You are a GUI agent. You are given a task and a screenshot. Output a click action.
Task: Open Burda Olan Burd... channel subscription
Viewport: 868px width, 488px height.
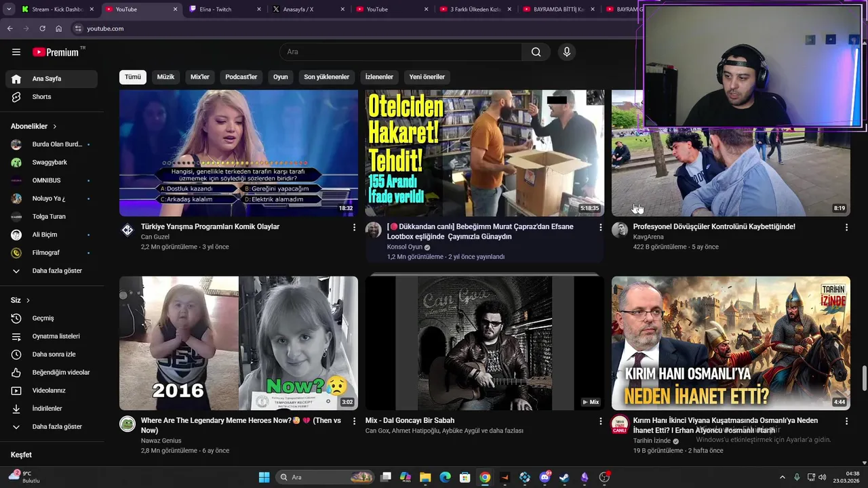coord(52,144)
